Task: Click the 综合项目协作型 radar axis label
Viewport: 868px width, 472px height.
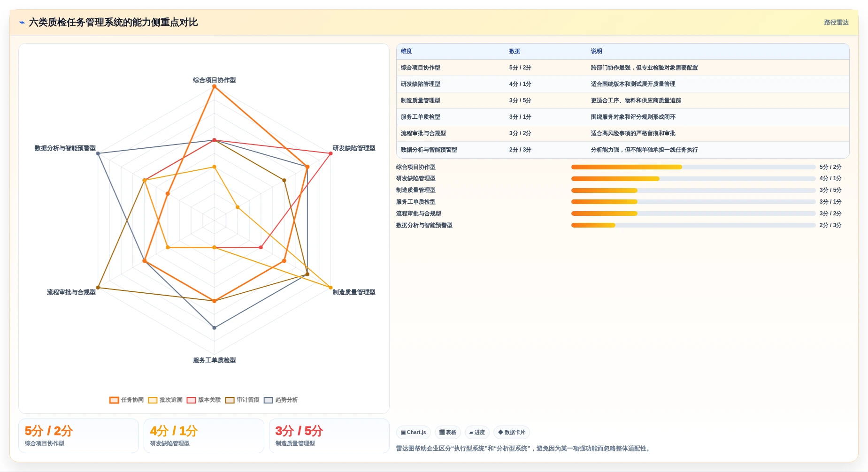Action: [x=215, y=80]
